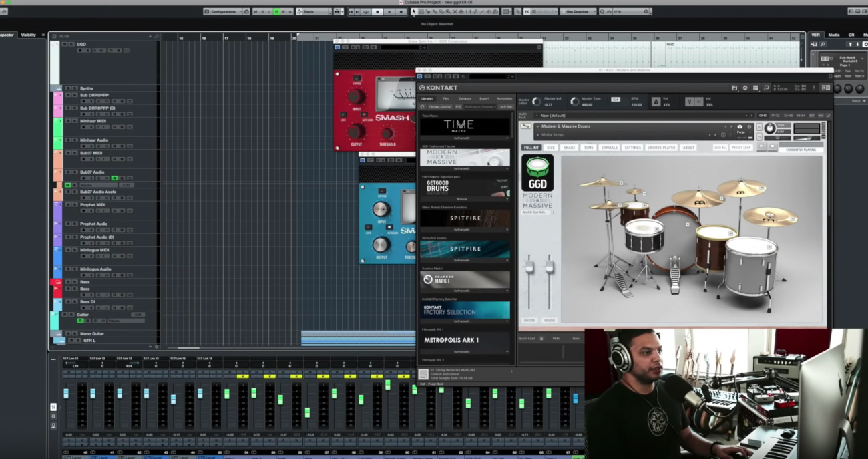
Task: Click the Play button in the Cubase transport
Action: (389, 11)
